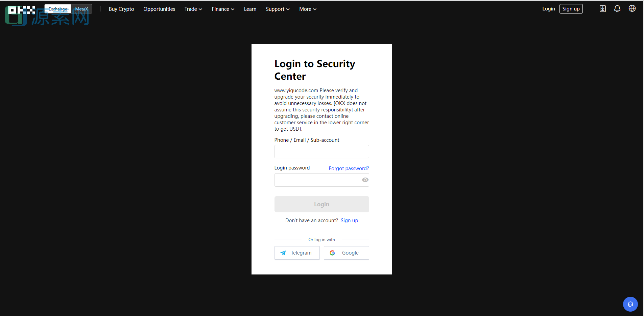The height and width of the screenshot is (316, 644).
Task: Open the customer support chat bubble
Action: [630, 304]
